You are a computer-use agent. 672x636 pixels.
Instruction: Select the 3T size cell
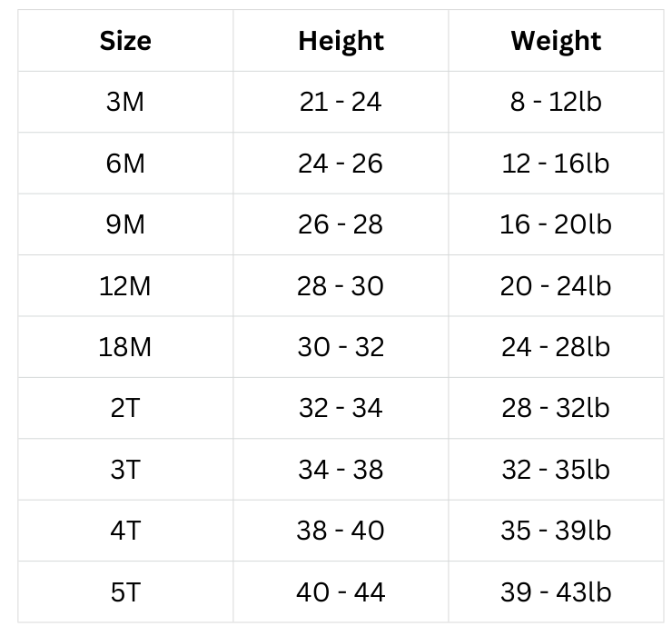point(125,470)
